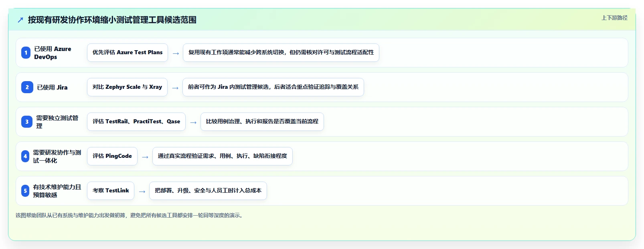Click the 对比 Zephyr Scale 与 Xray box
This screenshot has width=644, height=249.
point(127,87)
